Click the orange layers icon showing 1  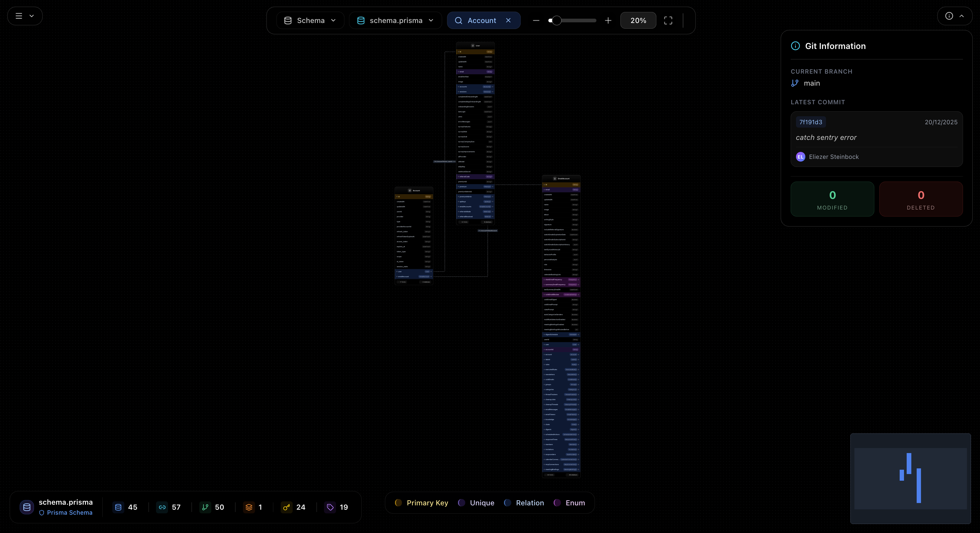coord(249,507)
